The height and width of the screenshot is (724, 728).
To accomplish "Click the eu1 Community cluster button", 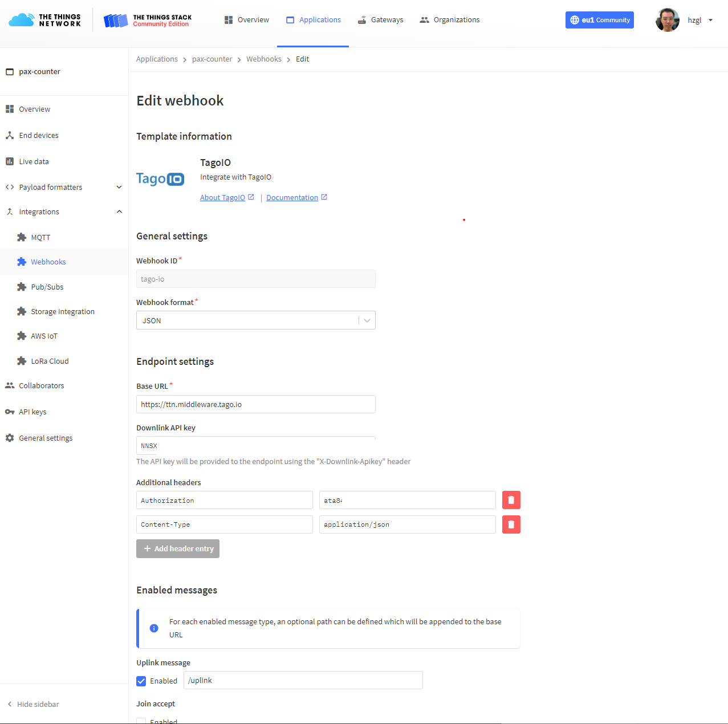I will tap(600, 20).
